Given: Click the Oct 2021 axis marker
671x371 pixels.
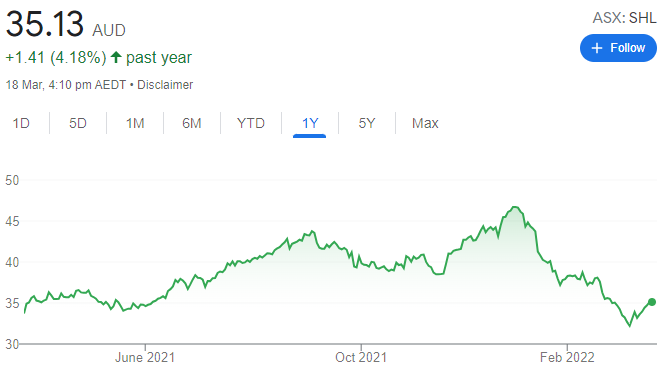Looking at the screenshot, I should click(x=361, y=357).
